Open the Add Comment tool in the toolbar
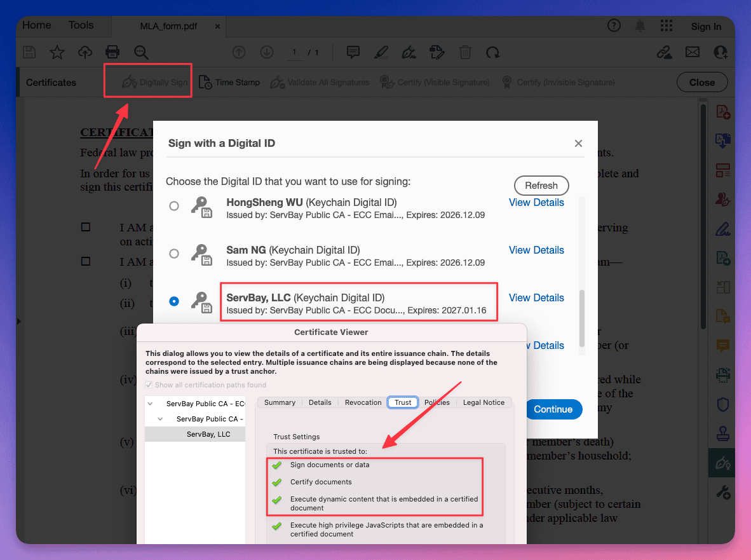 click(353, 52)
